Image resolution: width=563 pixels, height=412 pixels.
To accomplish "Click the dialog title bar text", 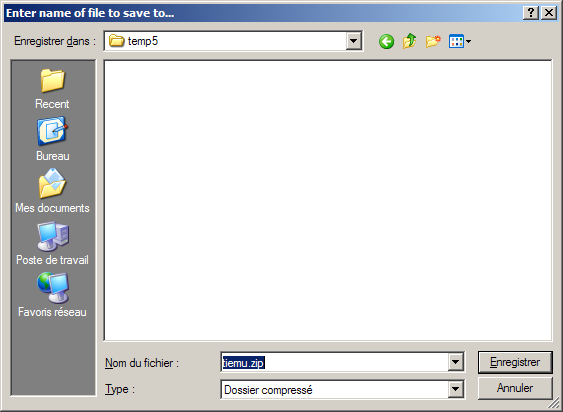I will pos(90,13).
